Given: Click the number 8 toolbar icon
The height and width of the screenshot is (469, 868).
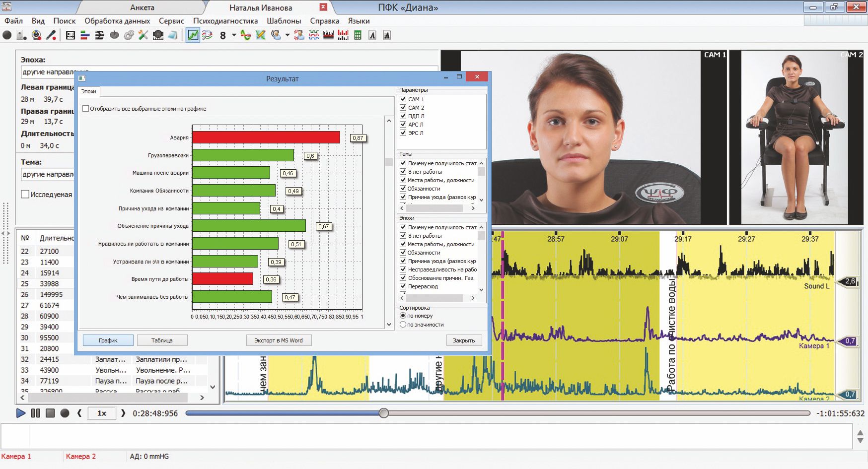Looking at the screenshot, I should 223,35.
